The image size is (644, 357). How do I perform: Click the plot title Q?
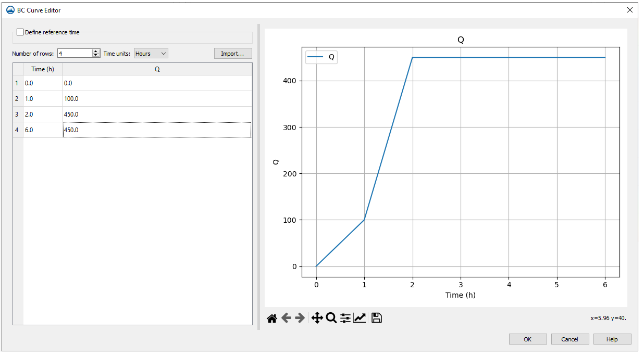pos(461,40)
